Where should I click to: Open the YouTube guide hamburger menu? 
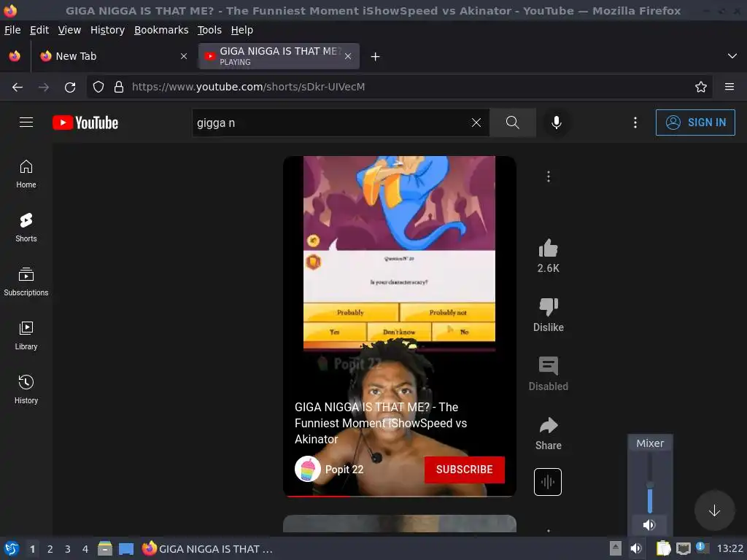pyautogui.click(x=26, y=122)
